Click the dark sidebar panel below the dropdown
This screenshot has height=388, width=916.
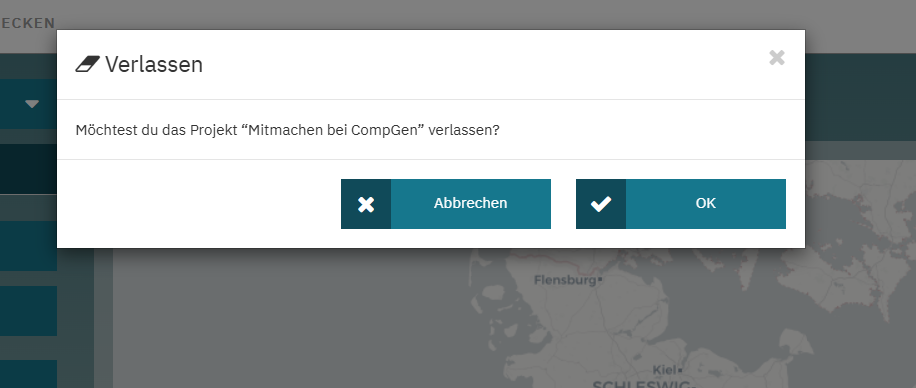point(28,169)
